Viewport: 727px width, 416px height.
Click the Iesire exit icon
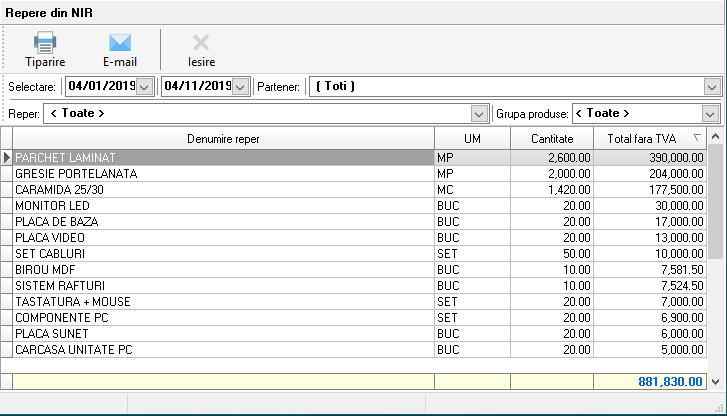tap(201, 43)
